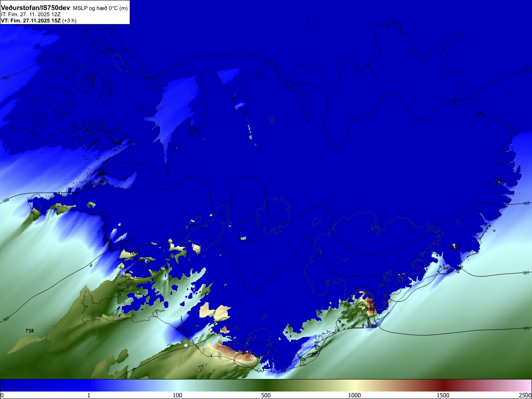This screenshot has height=399, width=532.
Task: Pick the pale yellow colorbar band above 1000
Action: (x=355, y=385)
